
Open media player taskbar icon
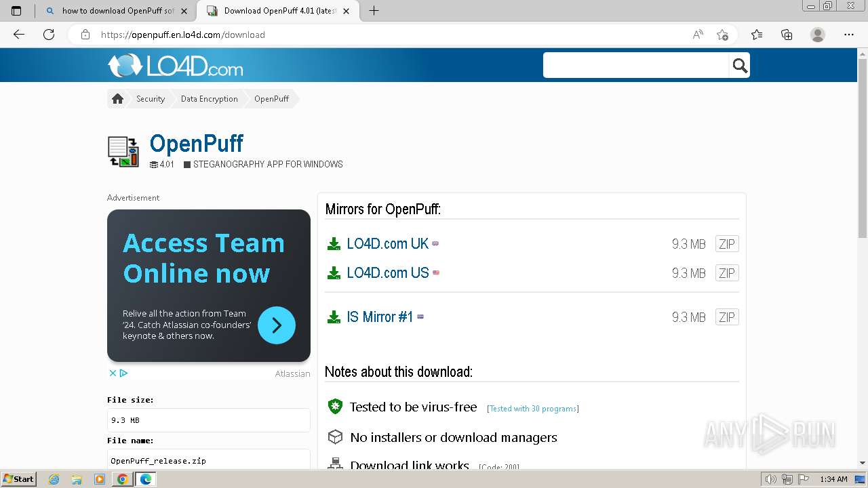tap(100, 479)
